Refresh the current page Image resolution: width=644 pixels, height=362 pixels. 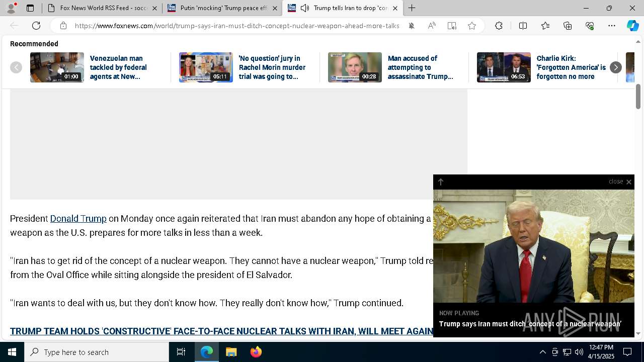36,26
